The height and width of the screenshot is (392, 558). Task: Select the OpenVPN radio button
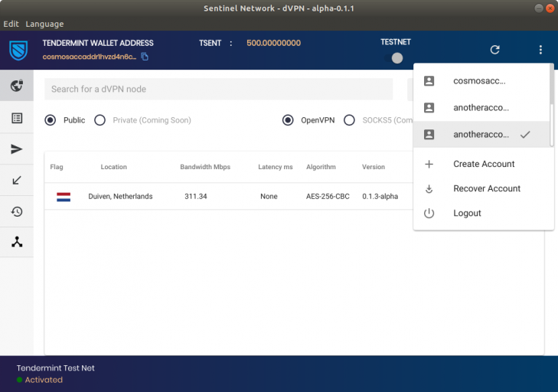click(x=288, y=120)
